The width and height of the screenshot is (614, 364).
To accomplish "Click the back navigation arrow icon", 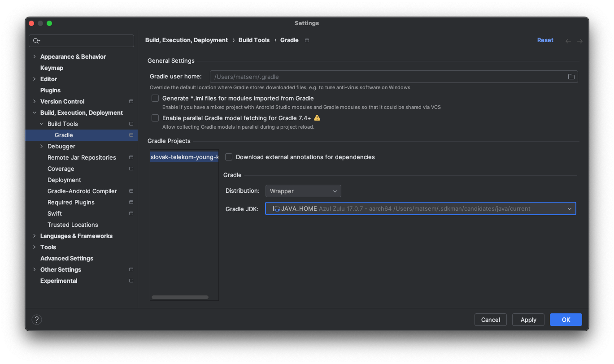I will click(568, 41).
